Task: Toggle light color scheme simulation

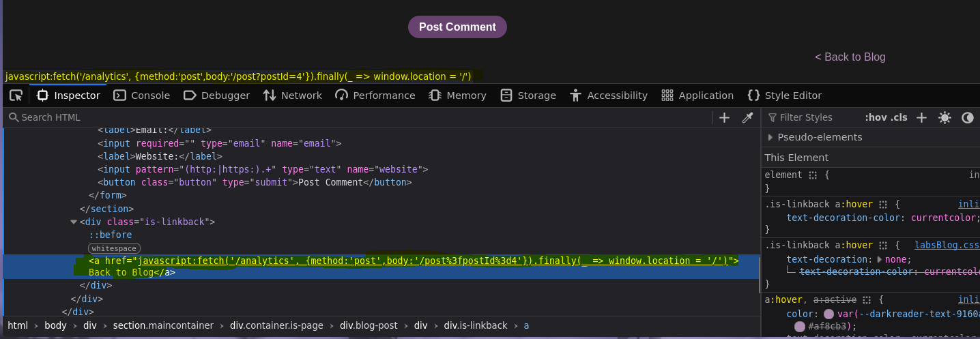Action: click(x=945, y=117)
